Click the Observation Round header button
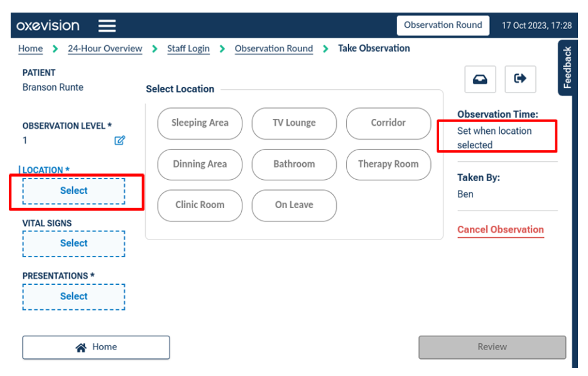Screen dimensions: 588x376 [x=443, y=25]
